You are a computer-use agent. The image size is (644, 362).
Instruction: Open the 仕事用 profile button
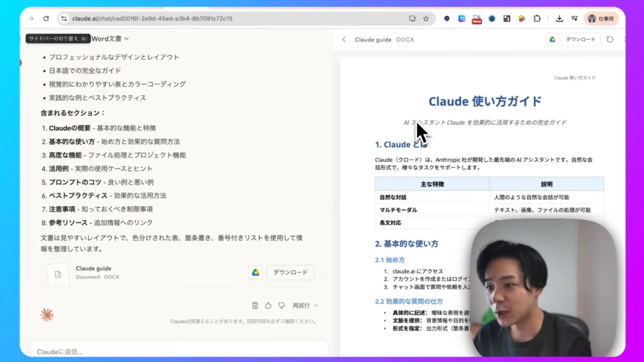[601, 18]
